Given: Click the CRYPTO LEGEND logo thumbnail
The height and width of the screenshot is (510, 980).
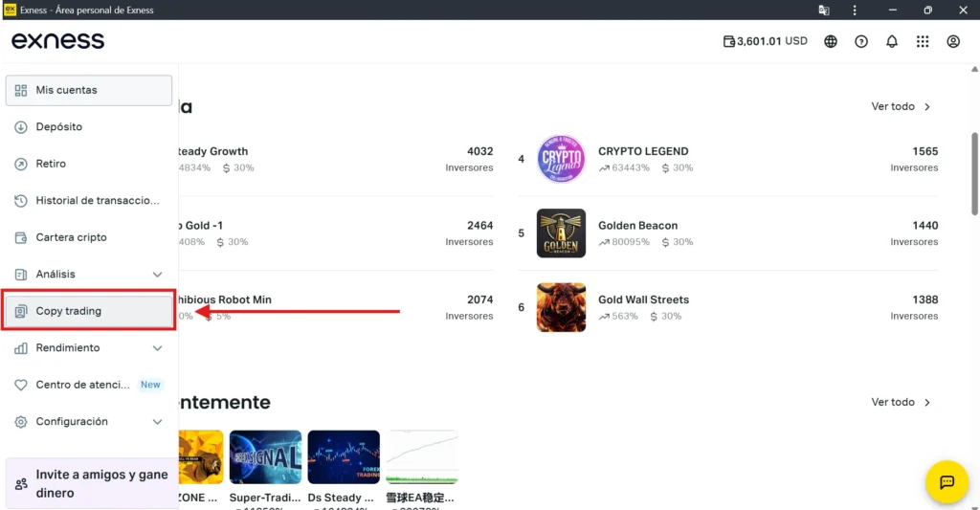Looking at the screenshot, I should pyautogui.click(x=561, y=159).
